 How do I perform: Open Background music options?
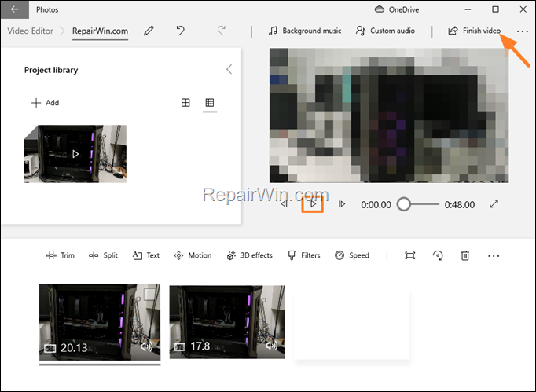pyautogui.click(x=305, y=31)
